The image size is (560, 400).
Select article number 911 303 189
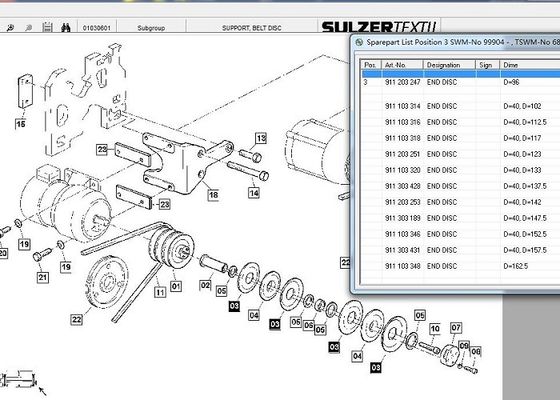coord(402,218)
